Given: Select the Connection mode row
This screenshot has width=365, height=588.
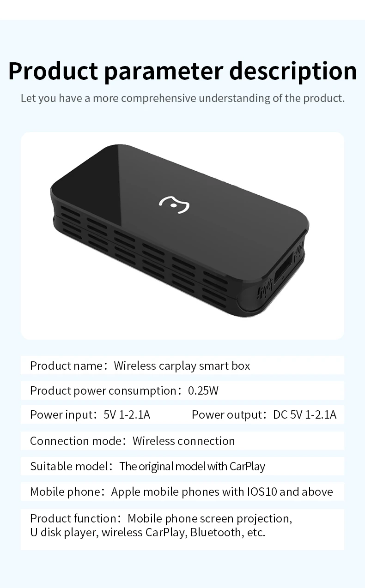Looking at the screenshot, I should pyautogui.click(x=182, y=441).
